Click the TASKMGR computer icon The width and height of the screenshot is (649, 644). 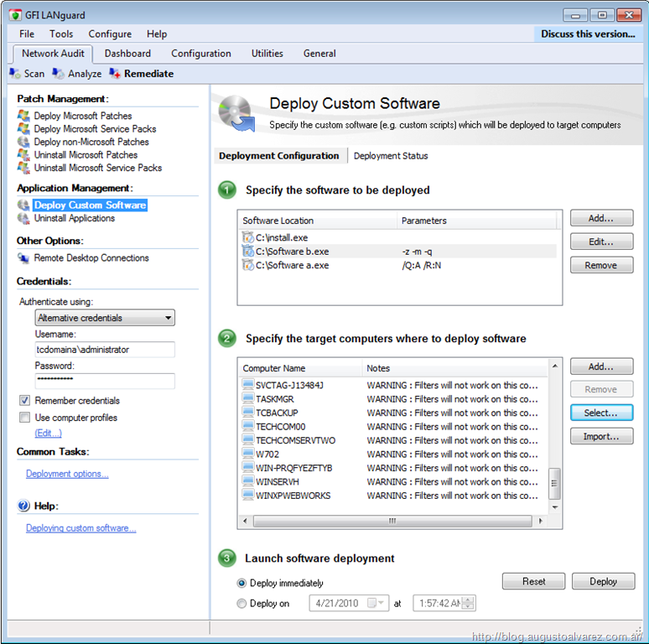point(248,399)
